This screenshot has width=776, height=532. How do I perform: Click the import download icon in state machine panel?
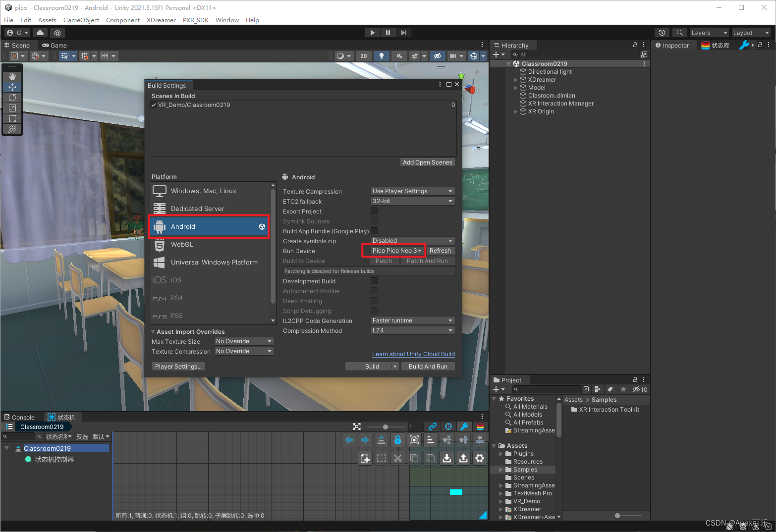[447, 458]
